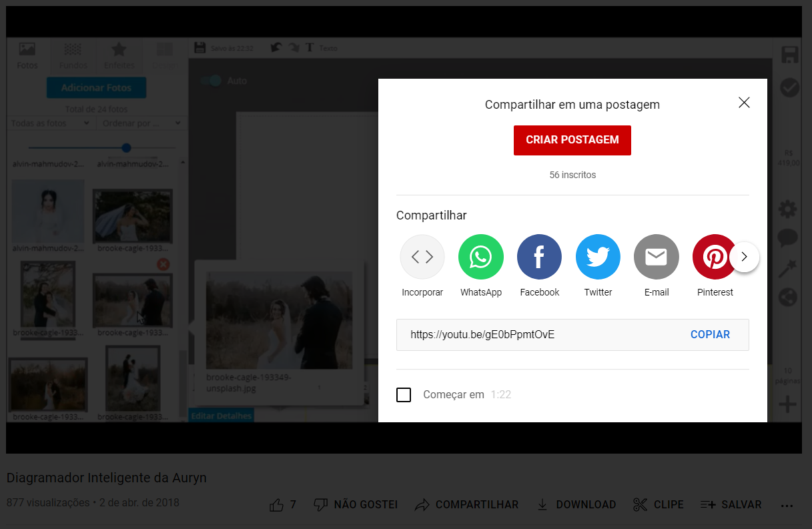
Task: Share on Facebook icon
Action: pos(539,257)
